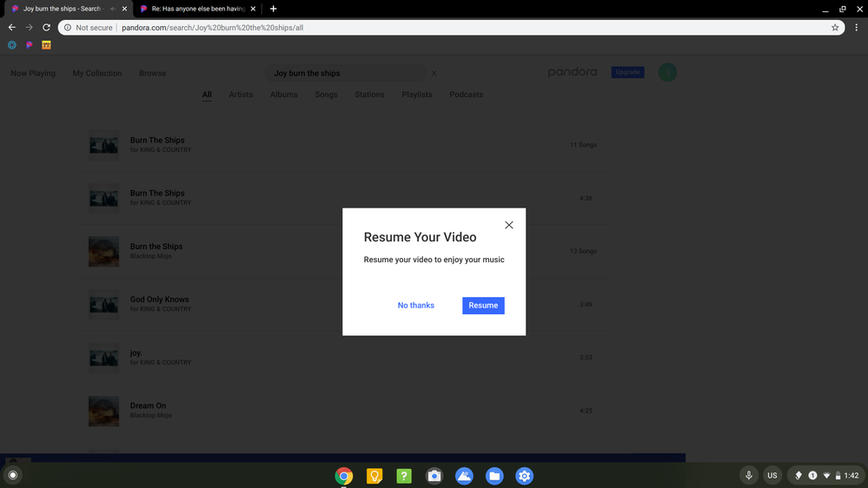
Task: View the Not secure site info
Action: point(89,27)
